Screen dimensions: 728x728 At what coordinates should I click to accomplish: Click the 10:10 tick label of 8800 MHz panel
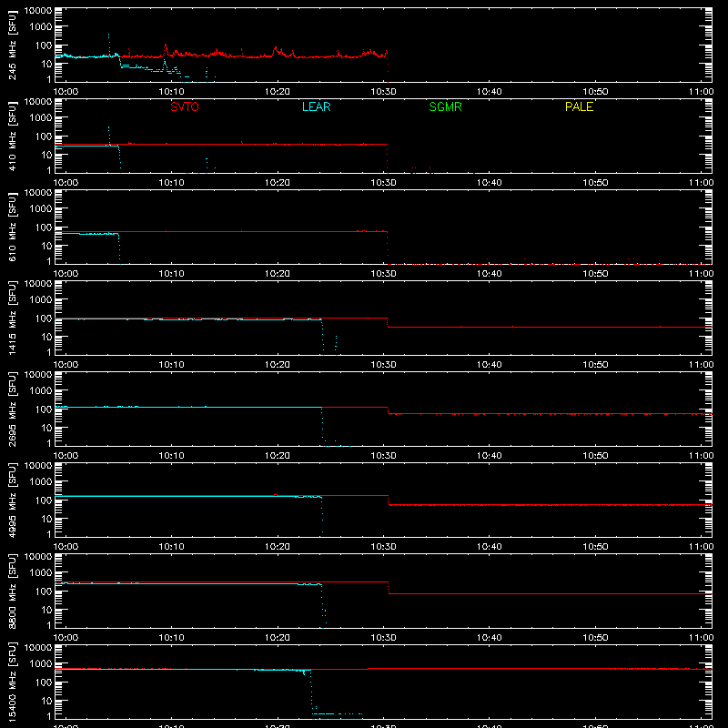[172, 638]
